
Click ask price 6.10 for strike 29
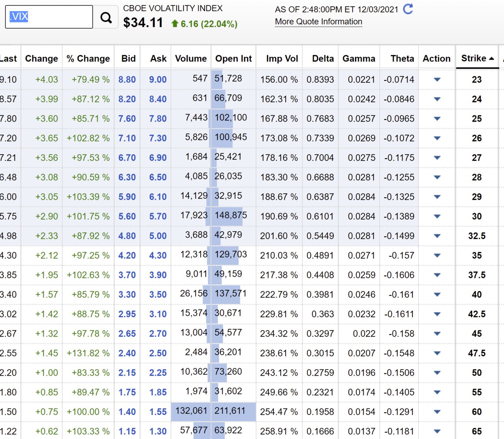click(x=158, y=197)
